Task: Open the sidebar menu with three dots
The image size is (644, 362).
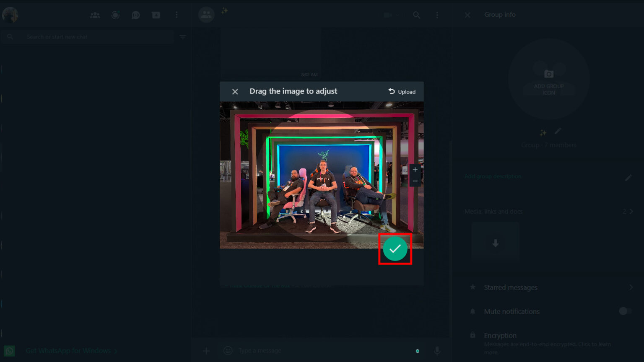Action: click(x=177, y=15)
